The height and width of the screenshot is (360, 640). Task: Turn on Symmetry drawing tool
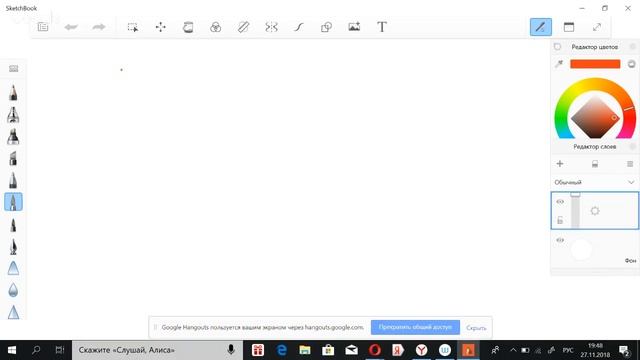coord(271,27)
